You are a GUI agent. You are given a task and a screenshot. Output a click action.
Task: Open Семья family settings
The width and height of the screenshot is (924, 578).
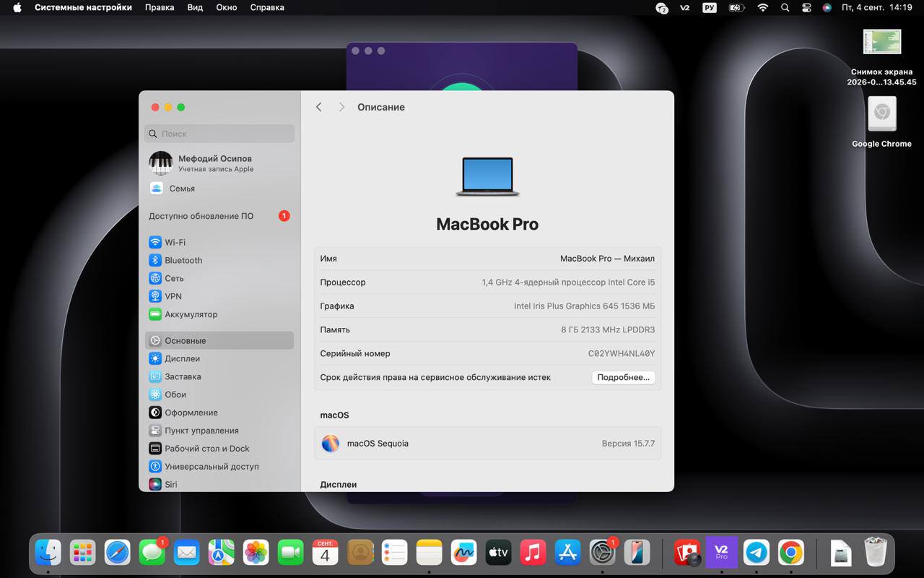pyautogui.click(x=219, y=189)
